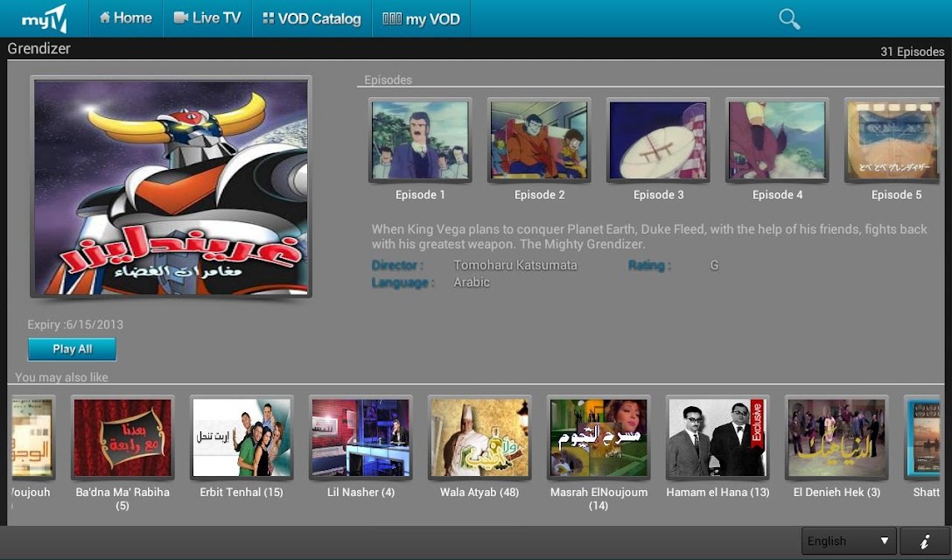Select the Episode 5 thumbnail

click(893, 140)
